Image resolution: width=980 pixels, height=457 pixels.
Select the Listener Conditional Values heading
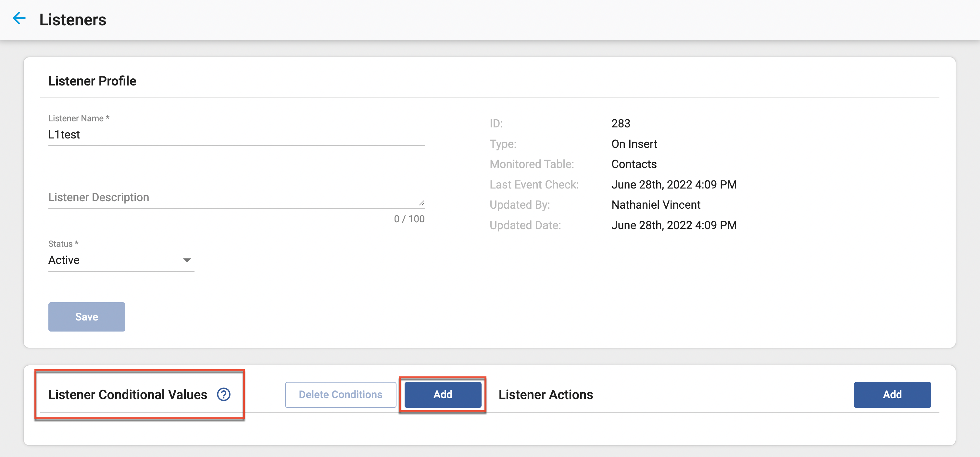[127, 395]
